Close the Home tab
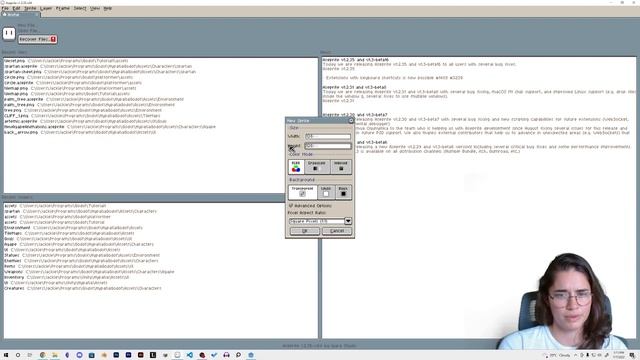 36,15
